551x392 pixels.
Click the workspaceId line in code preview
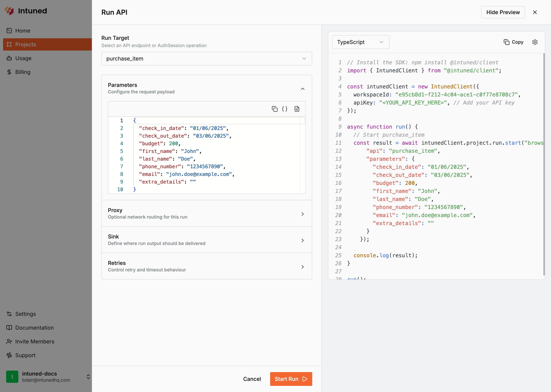437,95
